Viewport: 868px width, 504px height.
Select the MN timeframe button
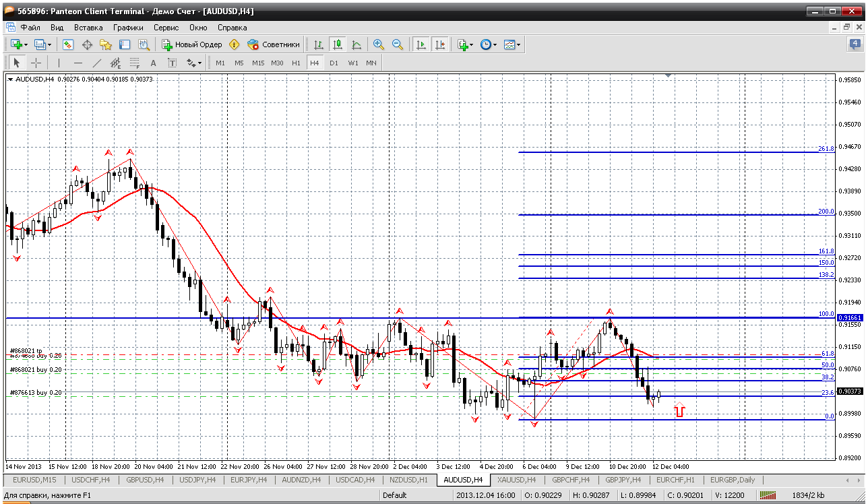tap(371, 63)
